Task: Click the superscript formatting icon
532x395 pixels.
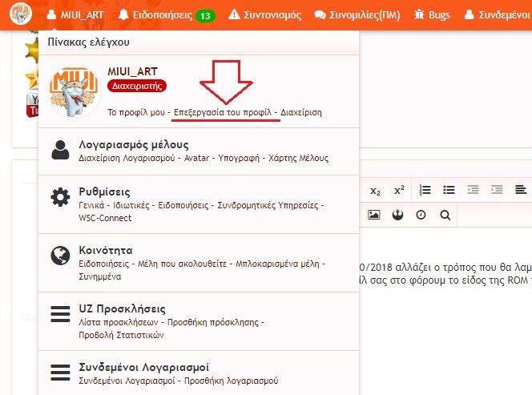Action: tap(398, 191)
